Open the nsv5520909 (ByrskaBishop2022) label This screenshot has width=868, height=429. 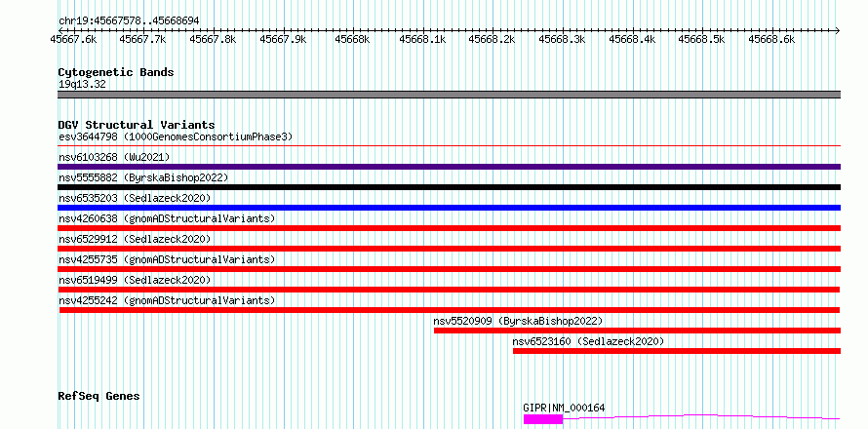[518, 321]
